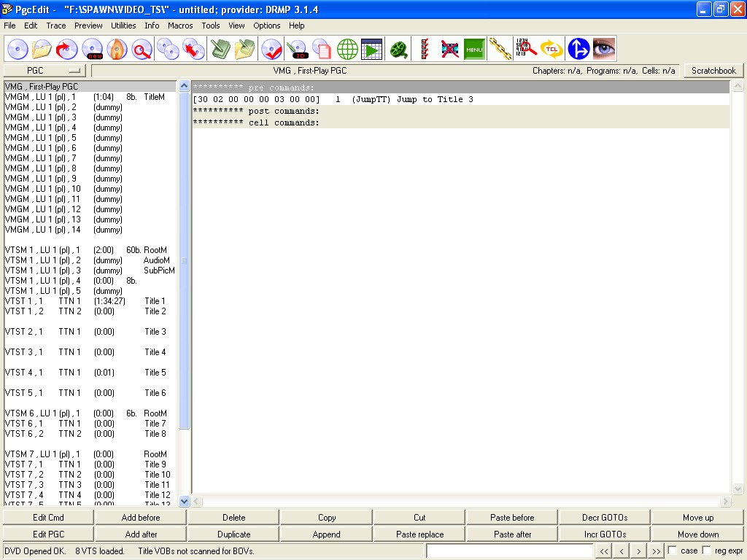
Task: Click the Add before button
Action: tap(141, 518)
